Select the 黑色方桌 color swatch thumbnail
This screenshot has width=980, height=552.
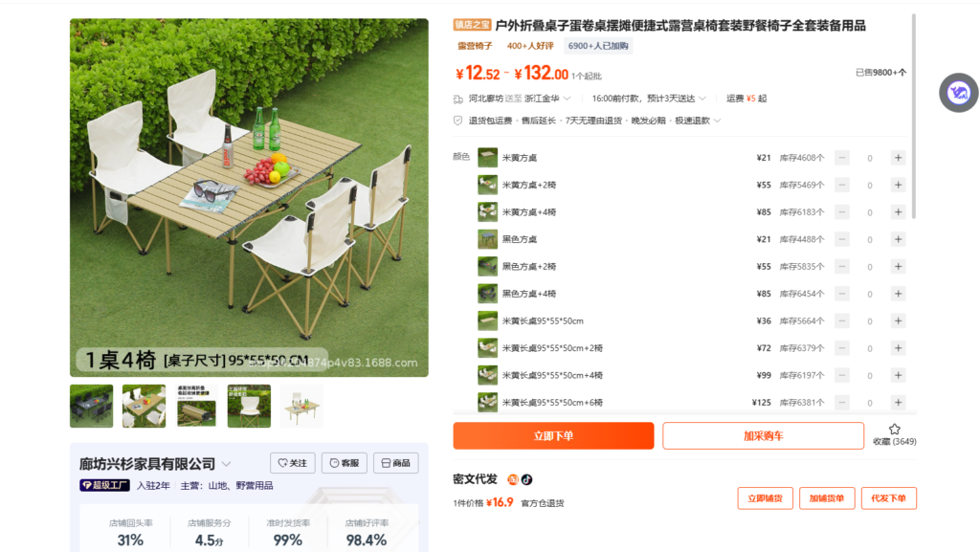click(487, 239)
